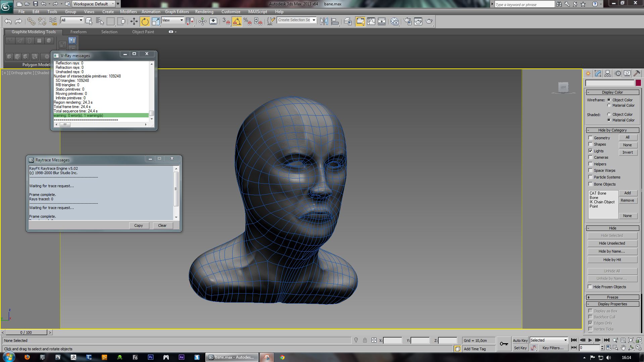
Task: Click the dark red object color swatch
Action: (638, 83)
